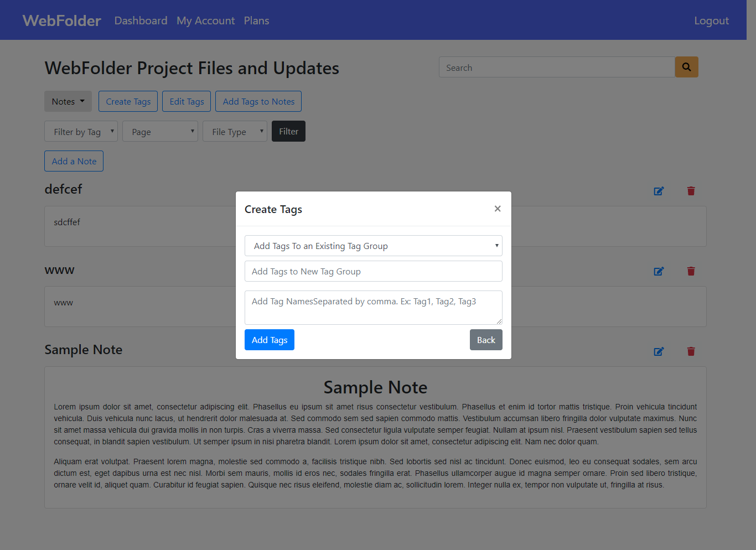Click the large Sample Note heading inside the note
Image resolution: width=756 pixels, height=550 pixels.
click(x=375, y=387)
